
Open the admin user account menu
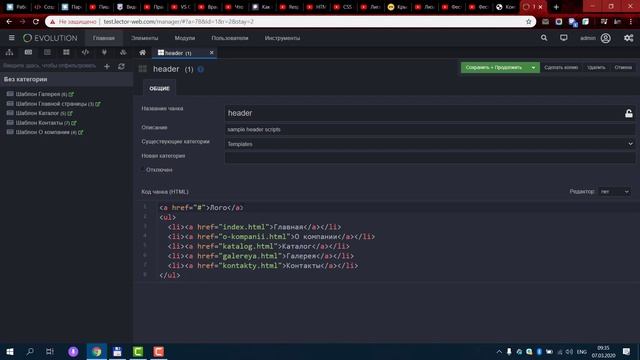pos(596,38)
